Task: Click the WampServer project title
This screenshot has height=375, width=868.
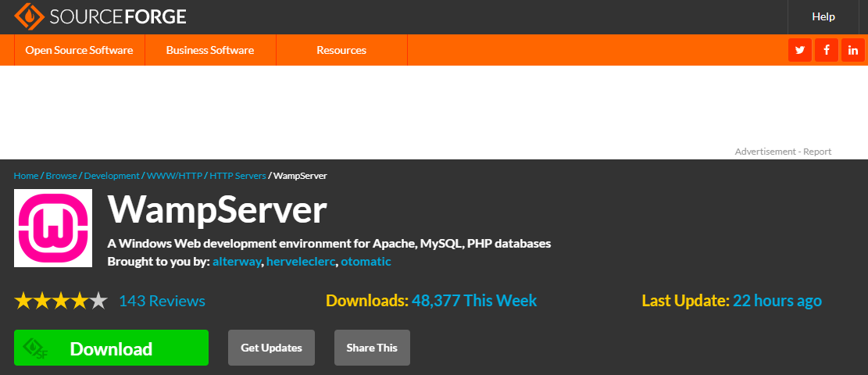Action: [217, 209]
